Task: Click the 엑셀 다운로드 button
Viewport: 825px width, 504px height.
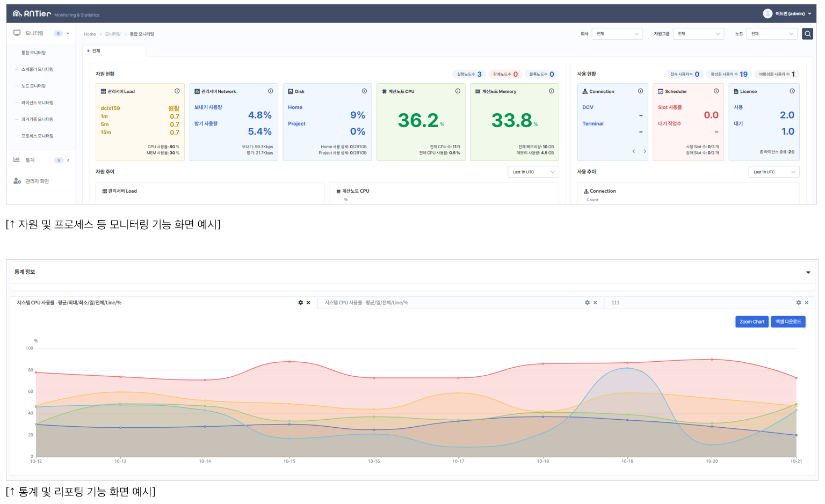Action: point(788,322)
